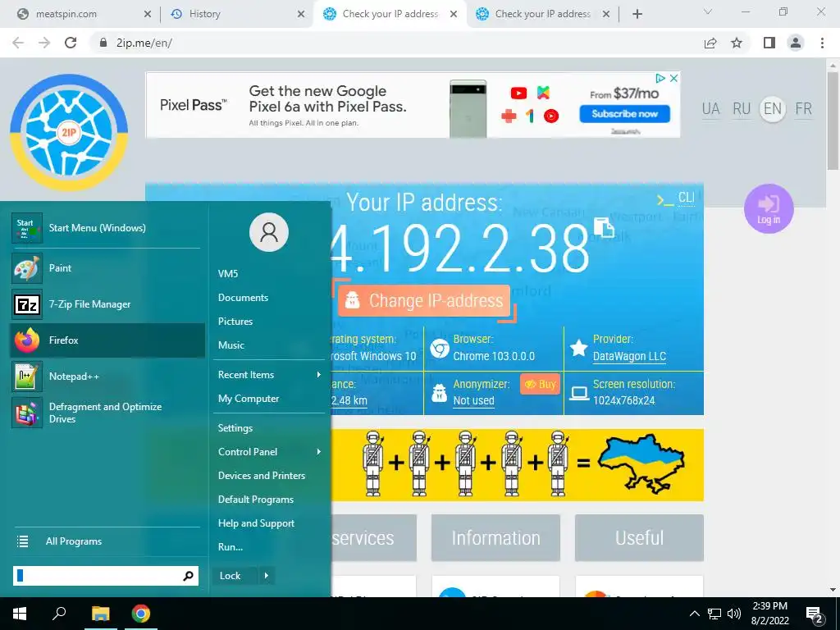Click Change IP-address button
840x630 pixels.
pos(424,300)
